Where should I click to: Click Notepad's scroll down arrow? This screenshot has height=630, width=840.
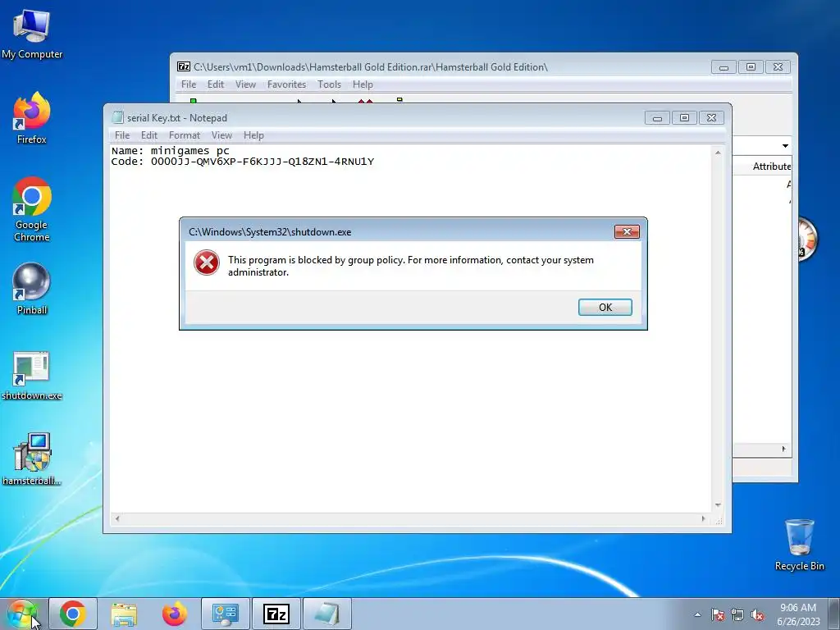pos(718,505)
